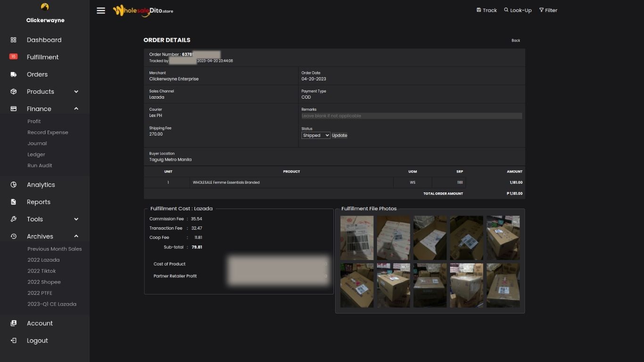
Task: Click the Logout icon in sidebar
Action: coord(13,340)
